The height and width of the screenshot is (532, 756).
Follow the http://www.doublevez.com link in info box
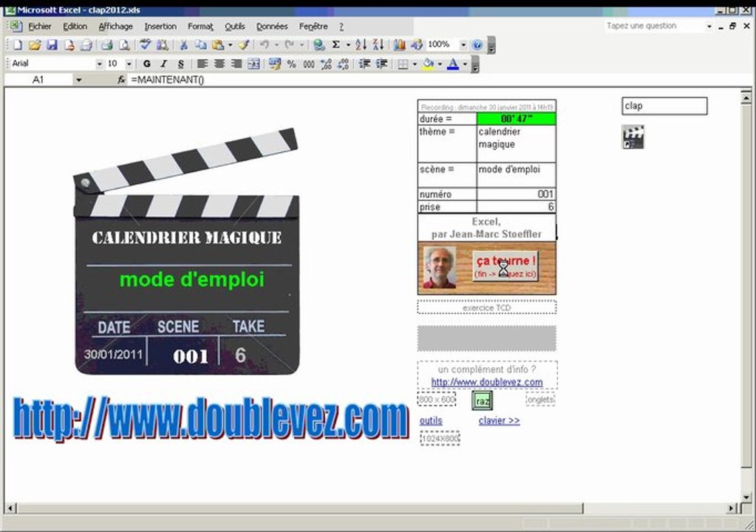click(486, 382)
